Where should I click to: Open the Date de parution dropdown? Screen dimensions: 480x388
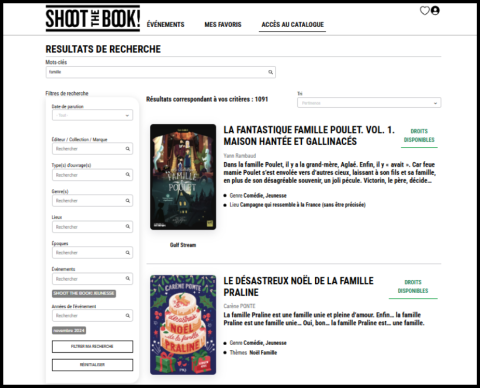(x=92, y=115)
